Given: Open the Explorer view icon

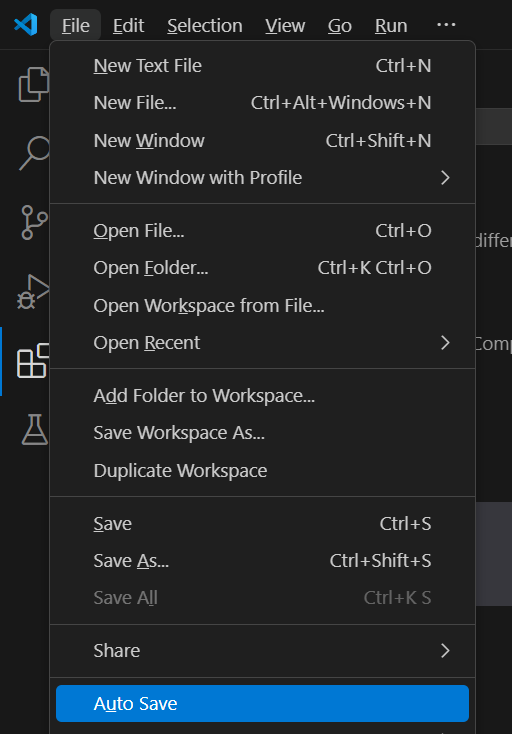Looking at the screenshot, I should (34, 84).
